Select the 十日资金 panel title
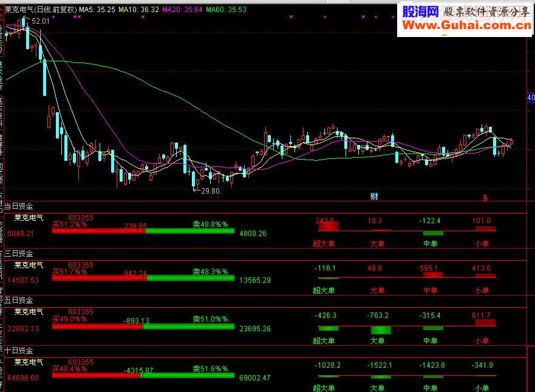The image size is (535, 392). [18, 350]
